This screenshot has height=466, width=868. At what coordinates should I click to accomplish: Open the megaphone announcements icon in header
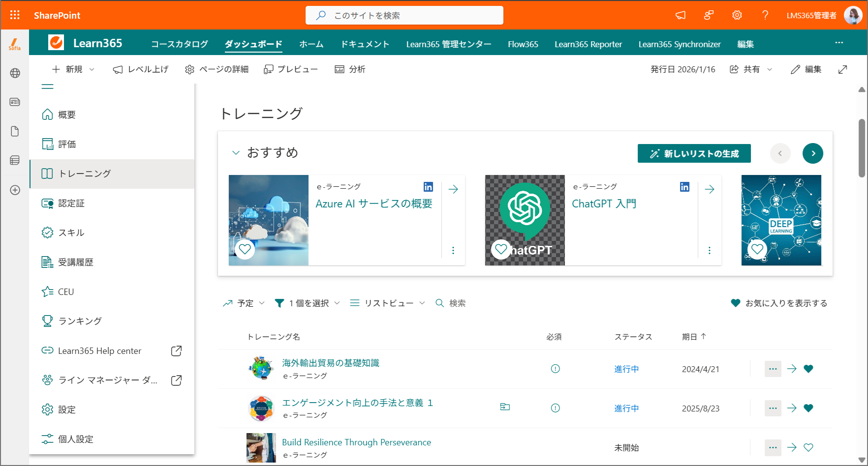tap(681, 15)
